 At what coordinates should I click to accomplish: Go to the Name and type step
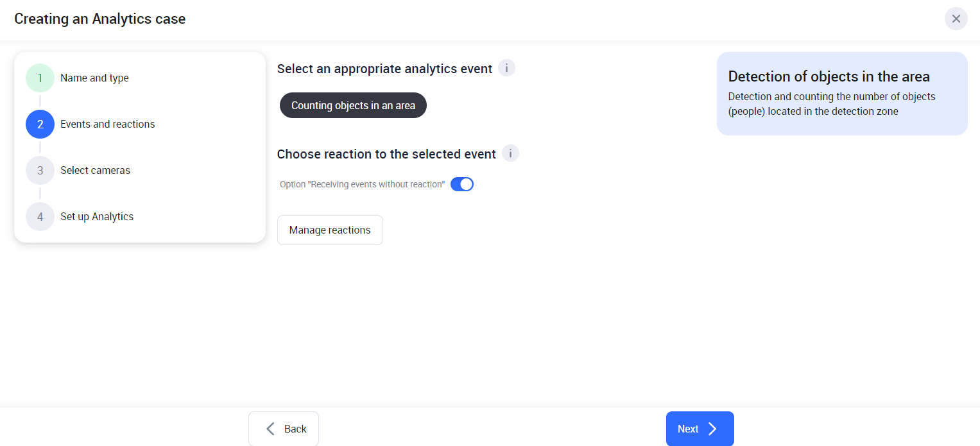click(94, 78)
